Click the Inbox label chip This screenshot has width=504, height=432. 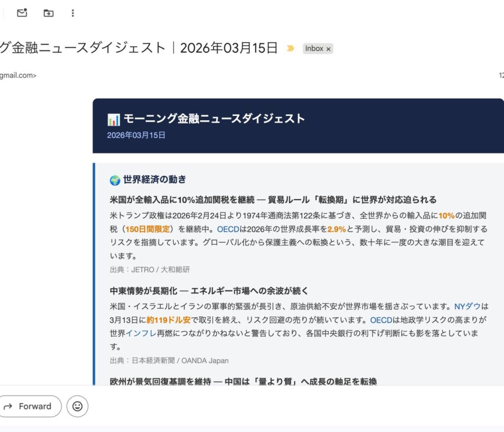[314, 48]
